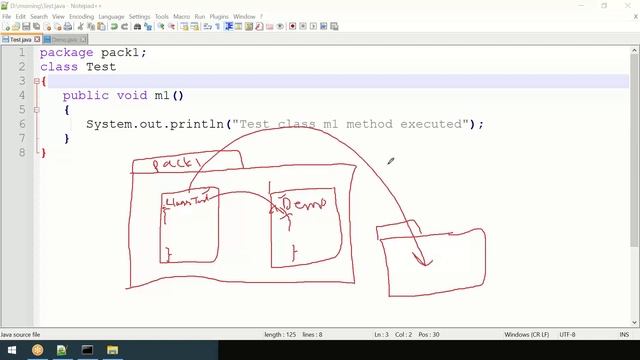Click line number 6 in the margin
The height and width of the screenshot is (360, 640).
22,124
